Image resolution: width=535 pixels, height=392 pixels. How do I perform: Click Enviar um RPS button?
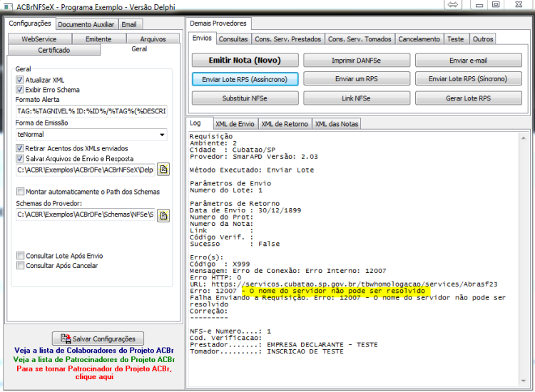(357, 78)
